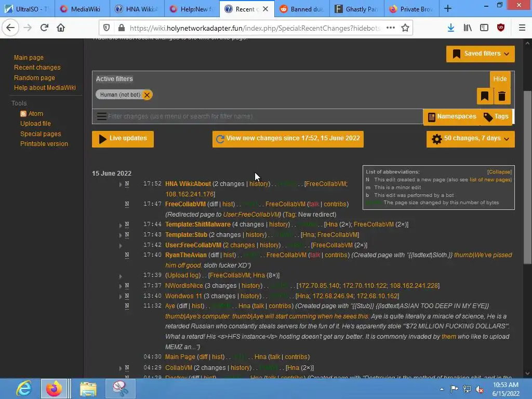Viewport: 532px width, 399px height.
Task: Open the Library icon in toolbar
Action: click(468, 28)
